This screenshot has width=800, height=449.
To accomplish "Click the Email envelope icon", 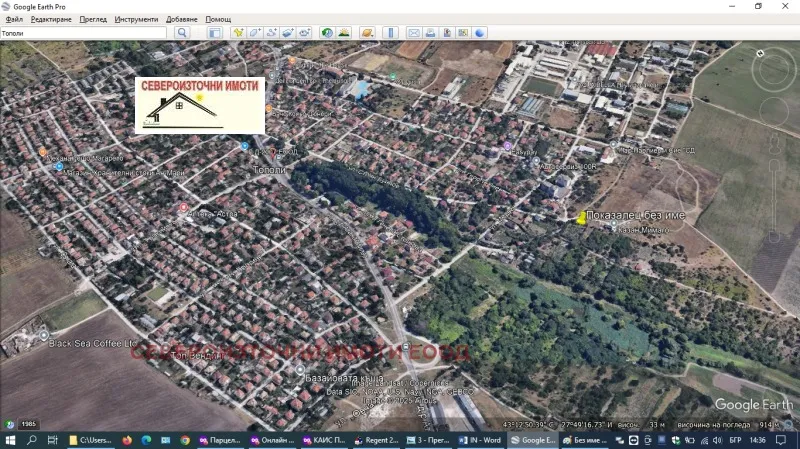I will 414,33.
